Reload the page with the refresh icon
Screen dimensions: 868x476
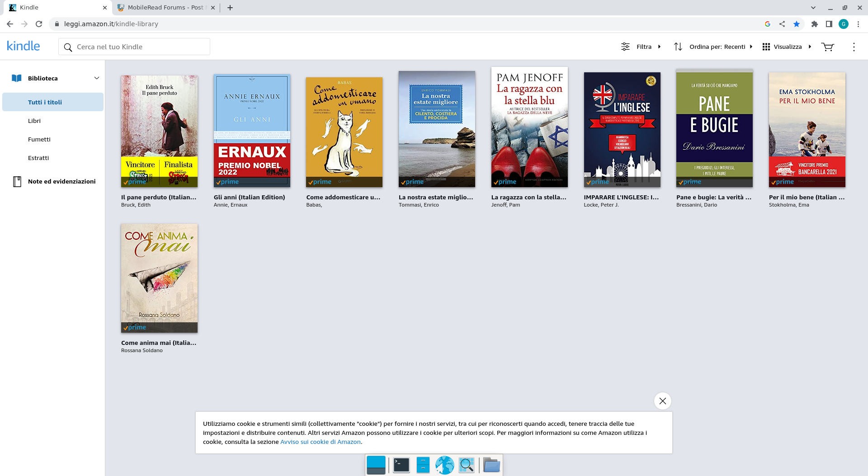click(x=39, y=24)
